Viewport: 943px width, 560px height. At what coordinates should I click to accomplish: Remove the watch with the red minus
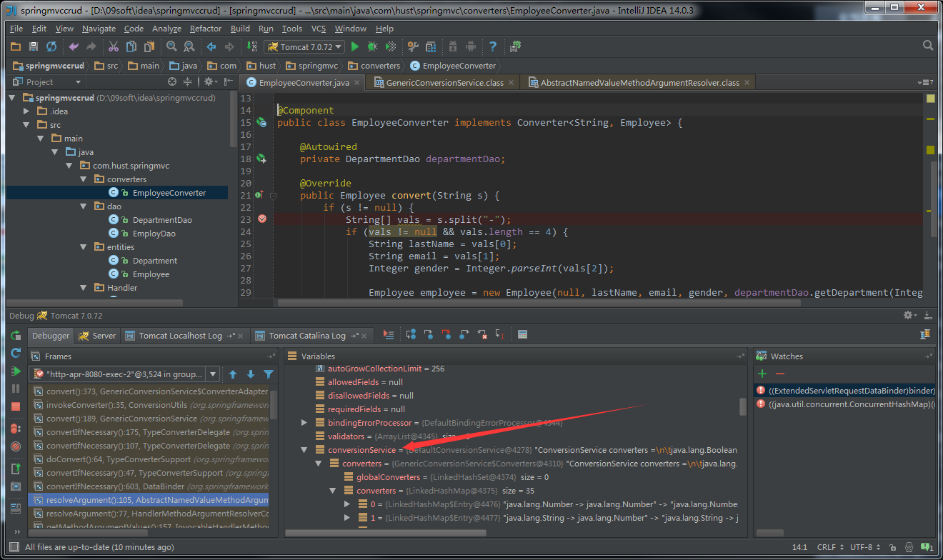[x=780, y=374]
